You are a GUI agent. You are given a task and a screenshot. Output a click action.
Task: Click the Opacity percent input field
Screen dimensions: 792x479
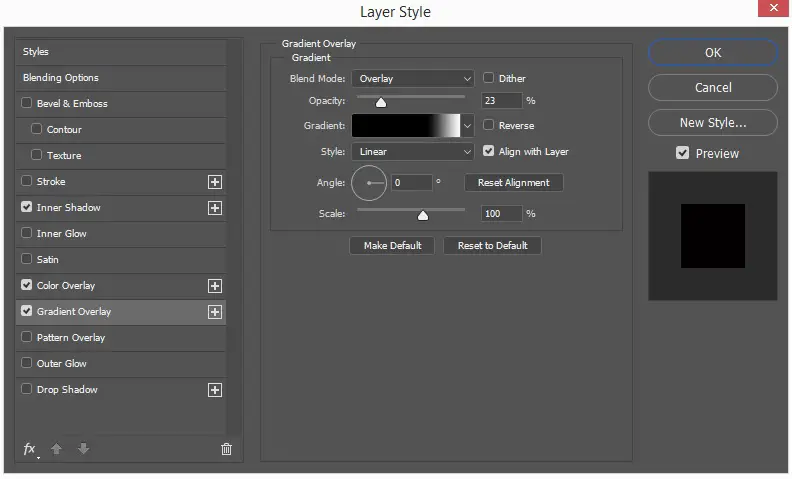click(x=502, y=101)
